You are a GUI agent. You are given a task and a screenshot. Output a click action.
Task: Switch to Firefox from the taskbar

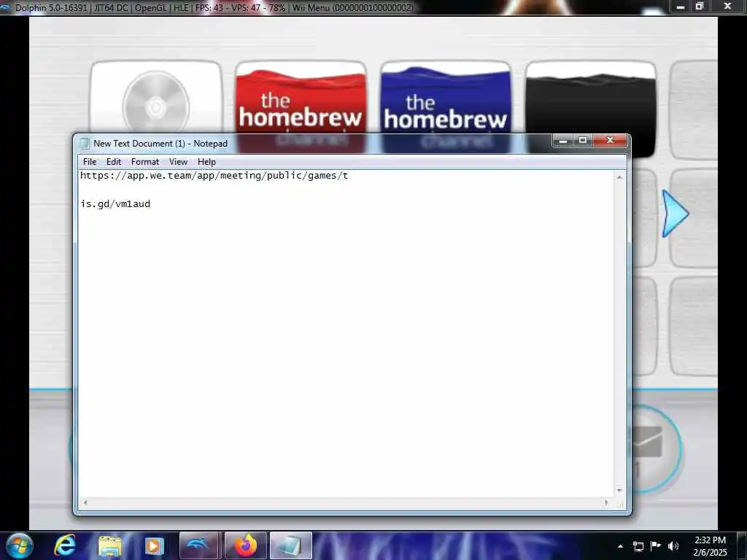245,545
